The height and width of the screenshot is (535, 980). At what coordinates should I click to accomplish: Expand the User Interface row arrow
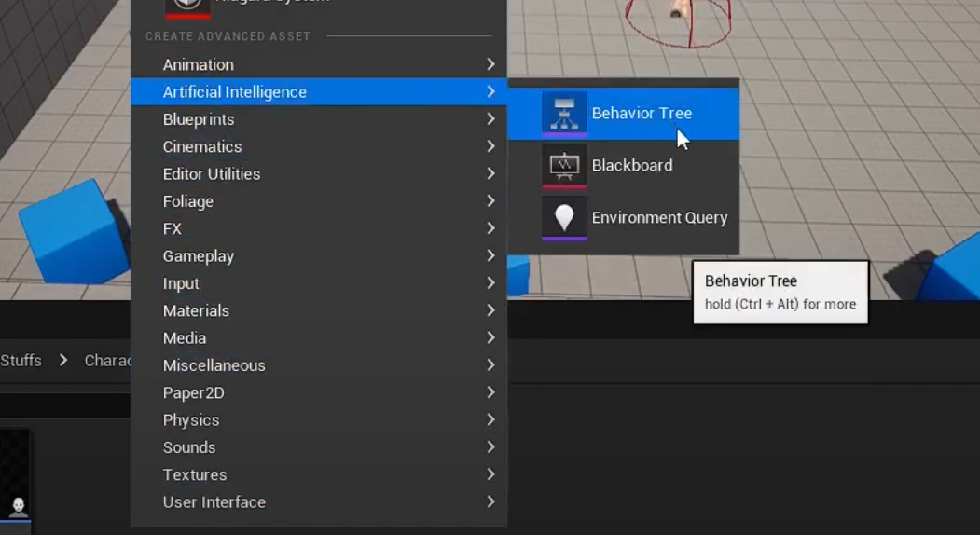click(x=490, y=501)
